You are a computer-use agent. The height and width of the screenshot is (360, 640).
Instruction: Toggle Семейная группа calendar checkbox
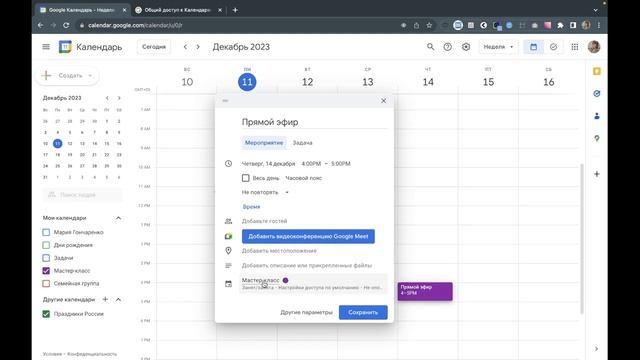(x=46, y=283)
